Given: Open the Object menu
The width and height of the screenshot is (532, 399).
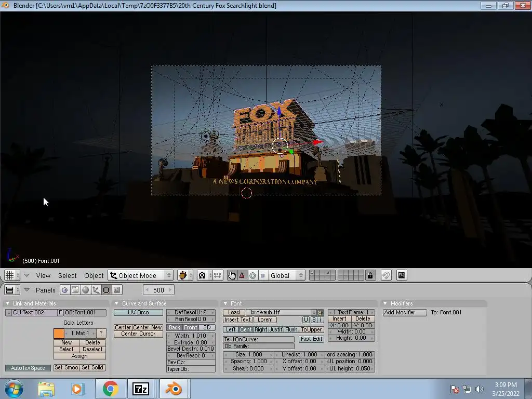Looking at the screenshot, I should click(x=94, y=275).
